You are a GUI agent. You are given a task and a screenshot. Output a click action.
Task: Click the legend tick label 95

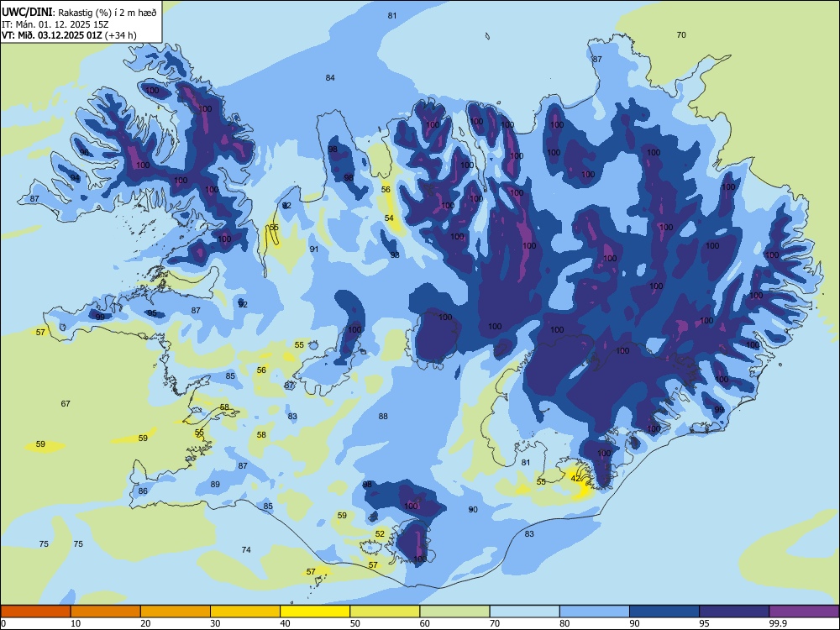[x=705, y=623]
